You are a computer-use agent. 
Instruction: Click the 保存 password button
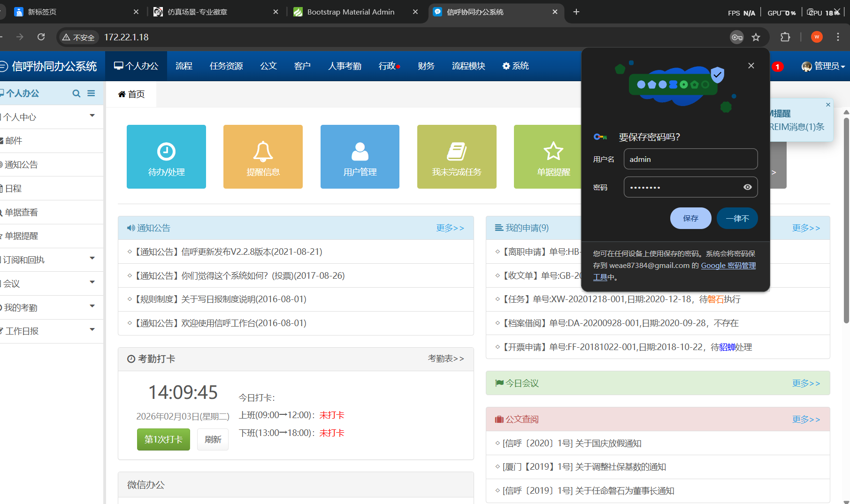690,218
